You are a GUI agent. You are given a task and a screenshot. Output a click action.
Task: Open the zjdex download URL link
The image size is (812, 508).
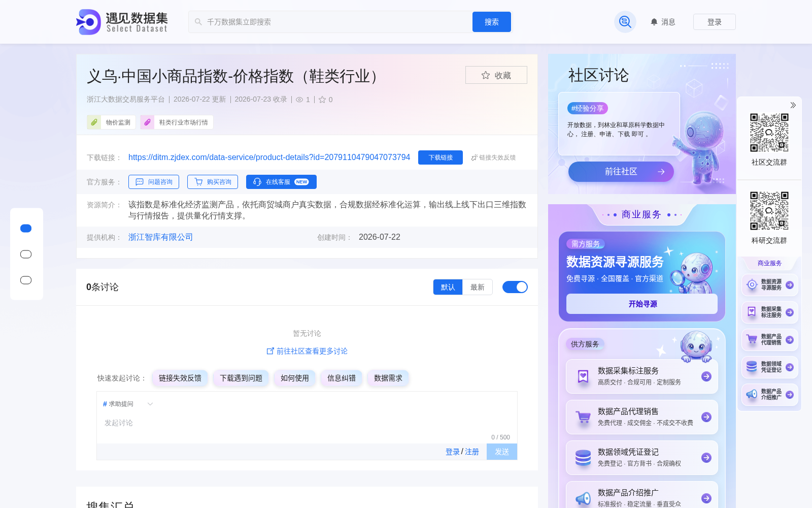coord(269,157)
